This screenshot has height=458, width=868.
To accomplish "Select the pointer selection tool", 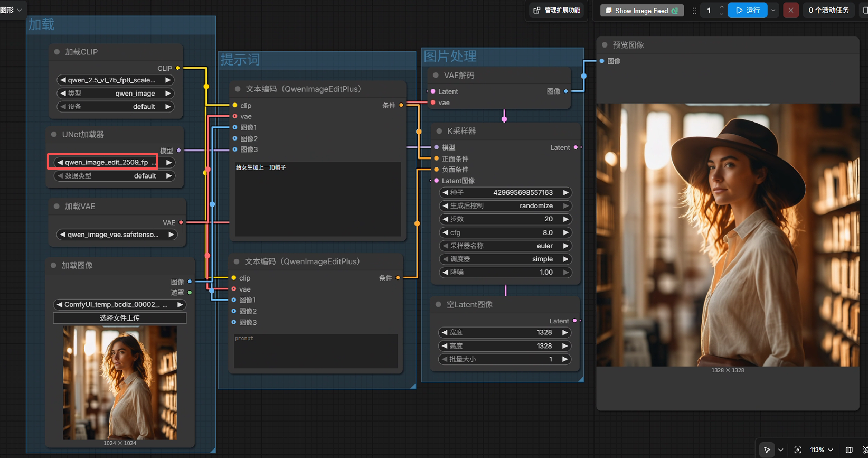I will [767, 450].
